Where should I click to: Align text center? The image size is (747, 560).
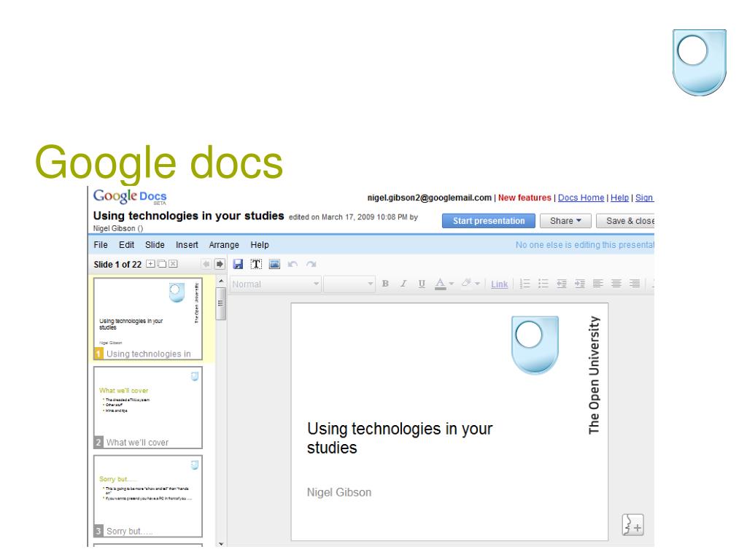click(616, 284)
